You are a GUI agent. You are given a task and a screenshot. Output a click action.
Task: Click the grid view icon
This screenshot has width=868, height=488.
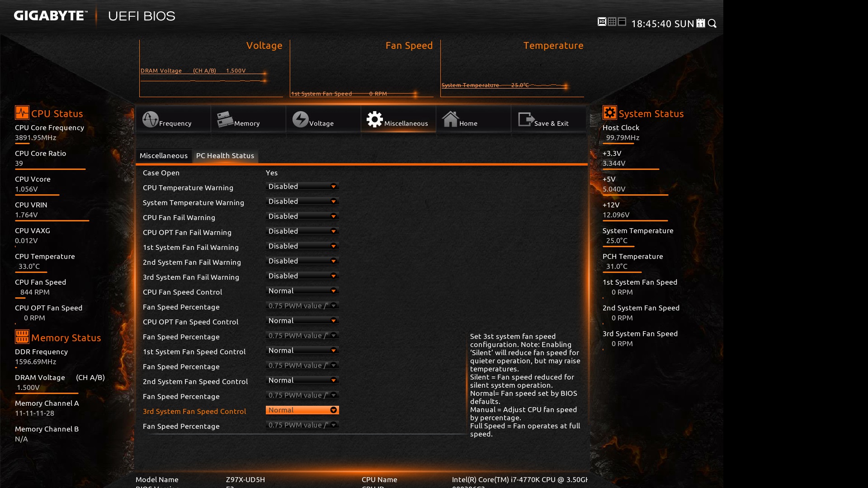click(612, 22)
